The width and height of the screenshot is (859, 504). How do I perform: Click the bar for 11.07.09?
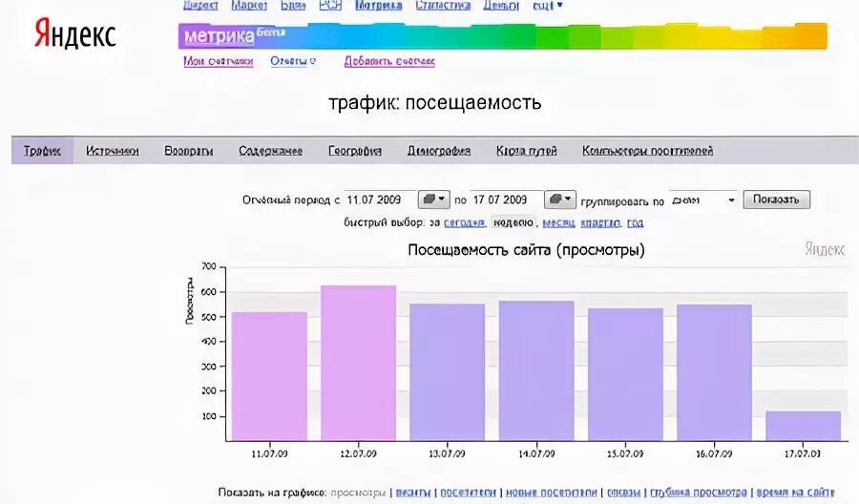pos(269,376)
